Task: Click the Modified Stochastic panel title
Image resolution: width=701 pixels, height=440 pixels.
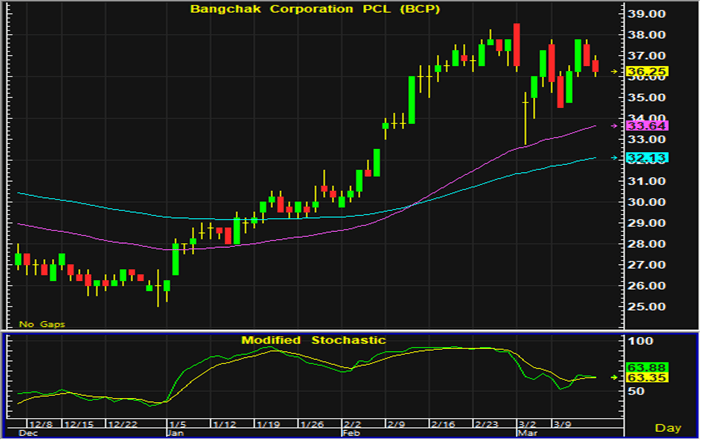Action: click(x=313, y=340)
